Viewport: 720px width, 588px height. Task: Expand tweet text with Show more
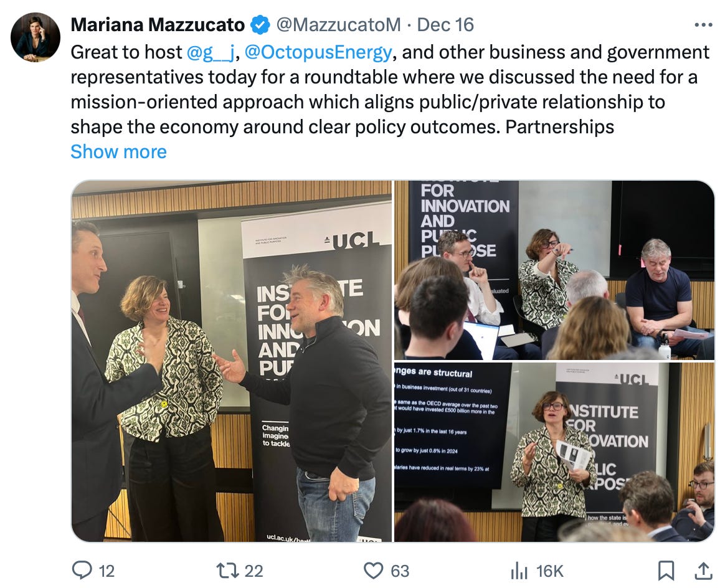[x=118, y=151]
